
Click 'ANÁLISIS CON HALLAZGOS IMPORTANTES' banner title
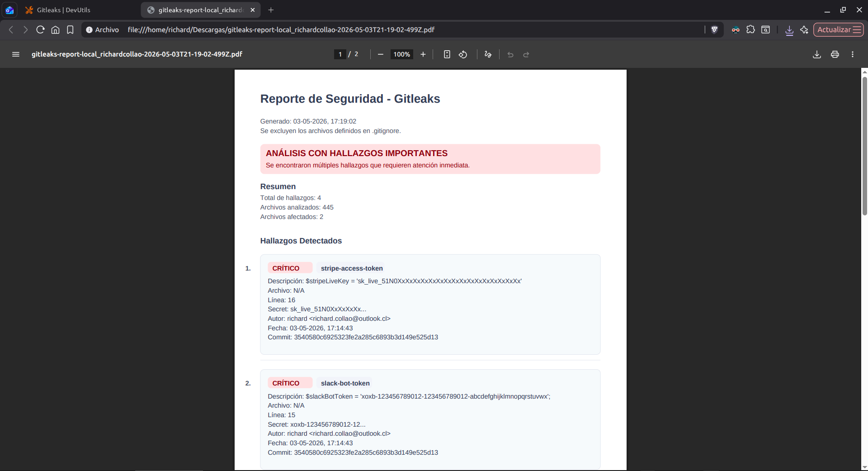point(356,153)
